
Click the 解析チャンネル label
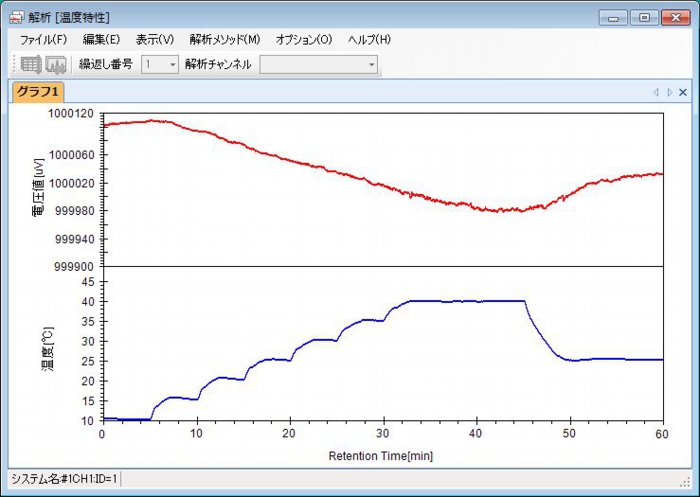[x=218, y=64]
